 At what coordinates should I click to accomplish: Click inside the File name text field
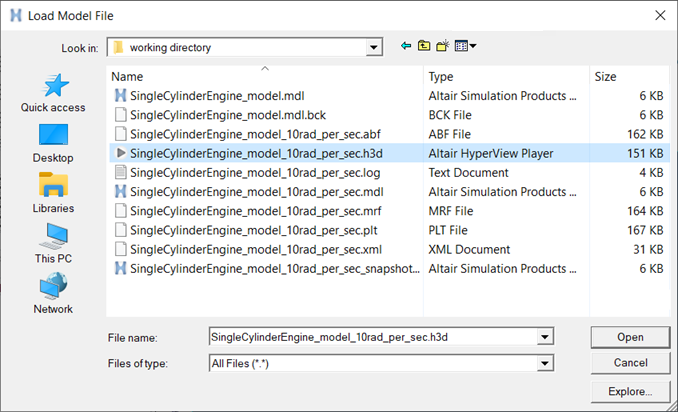(x=373, y=337)
